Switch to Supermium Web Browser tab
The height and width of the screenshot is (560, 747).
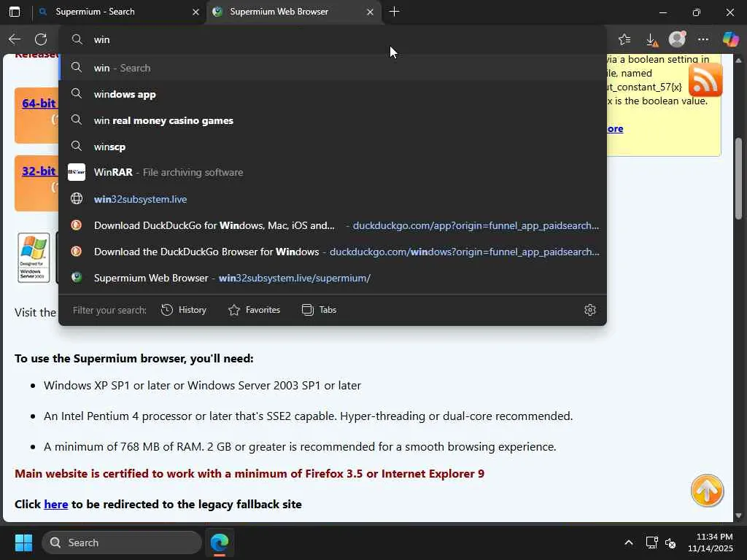click(293, 12)
